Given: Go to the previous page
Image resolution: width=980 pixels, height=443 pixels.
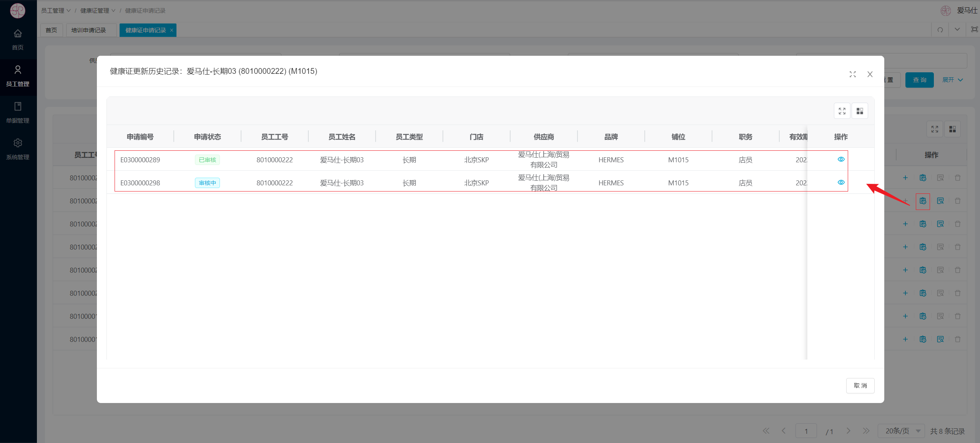Looking at the screenshot, I should (x=784, y=431).
